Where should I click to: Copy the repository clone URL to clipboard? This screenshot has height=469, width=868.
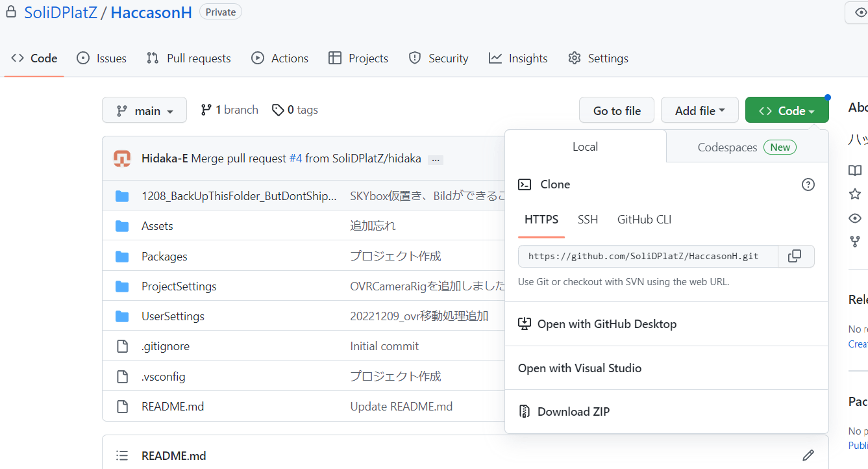(796, 256)
